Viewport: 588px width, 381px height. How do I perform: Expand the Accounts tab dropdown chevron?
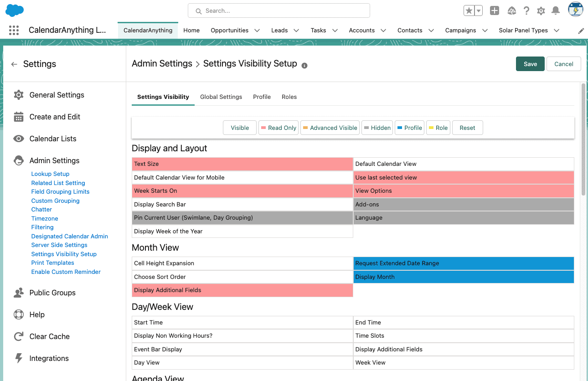[383, 31]
